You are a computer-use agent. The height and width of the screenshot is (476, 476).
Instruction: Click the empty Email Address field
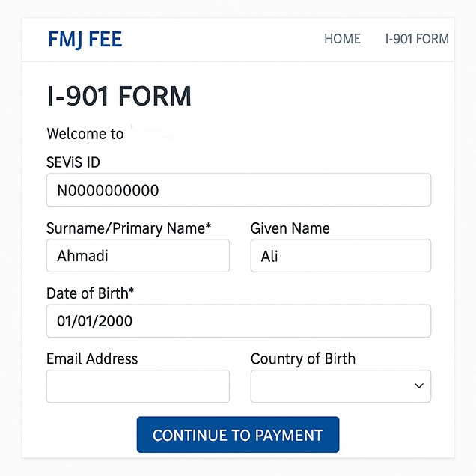[138, 386]
